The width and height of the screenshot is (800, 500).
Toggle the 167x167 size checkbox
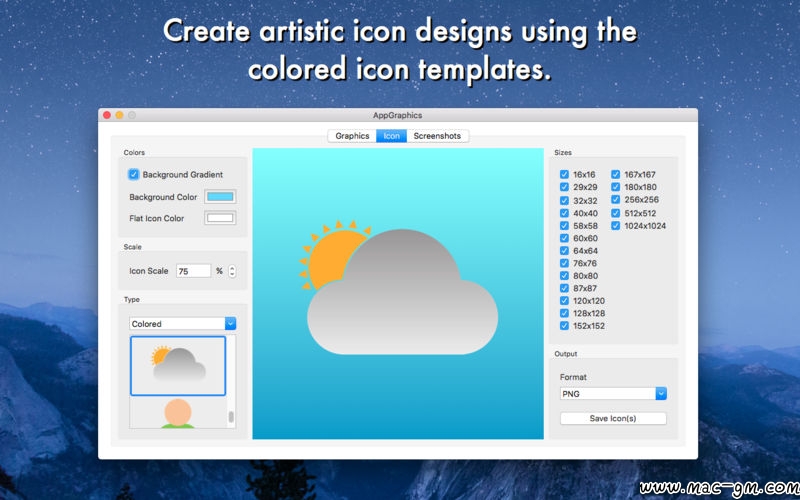[x=616, y=174]
